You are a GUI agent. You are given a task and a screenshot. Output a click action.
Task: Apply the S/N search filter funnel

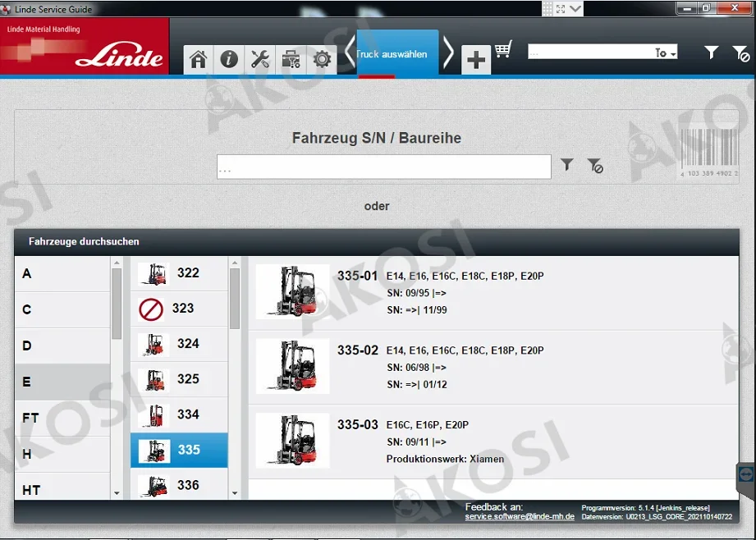(x=567, y=164)
